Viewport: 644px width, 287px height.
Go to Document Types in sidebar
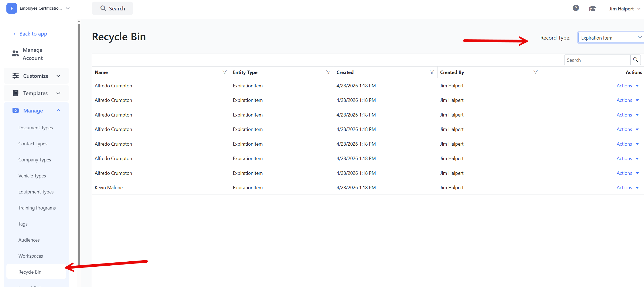35,128
